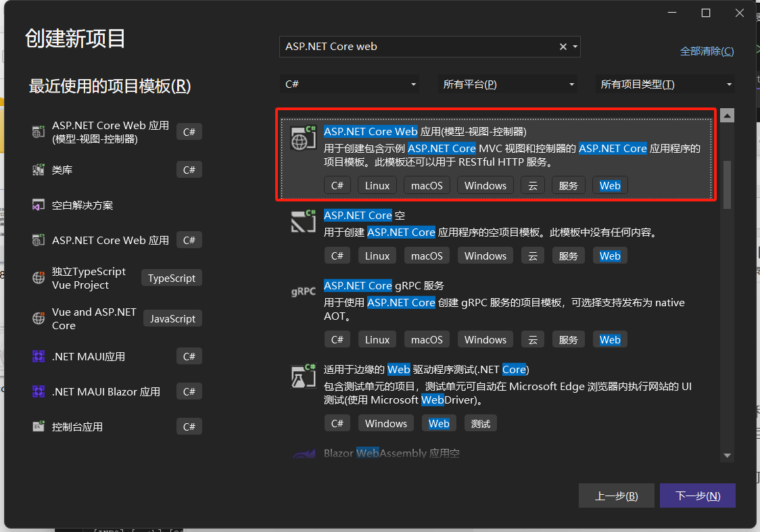Select the ASP.NET Core 空 template title

click(x=364, y=215)
